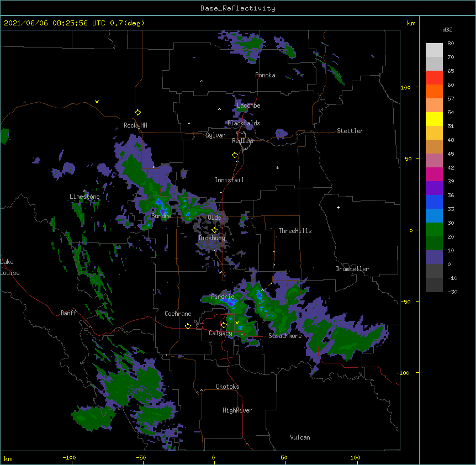The image size is (476, 465).
Task: Click the Cochrane town label
Action: [x=178, y=314]
